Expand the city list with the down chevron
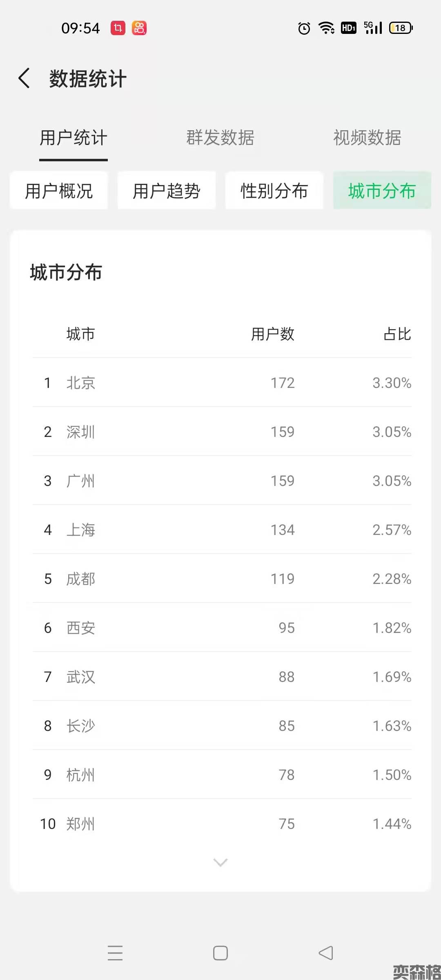The image size is (441, 980). click(220, 862)
